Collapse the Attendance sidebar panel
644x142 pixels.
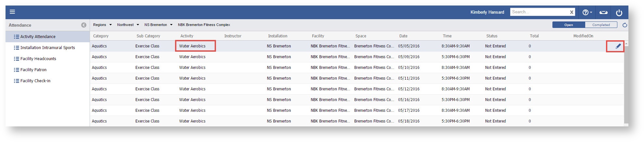tap(84, 25)
